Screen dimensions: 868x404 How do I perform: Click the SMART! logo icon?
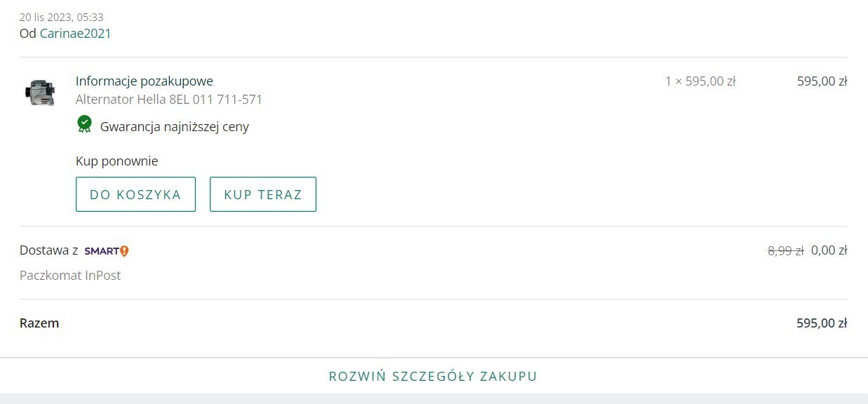coord(107,251)
